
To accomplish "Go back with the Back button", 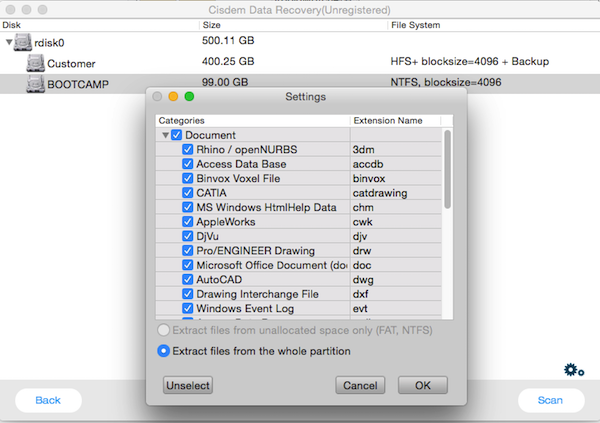I will click(x=48, y=400).
